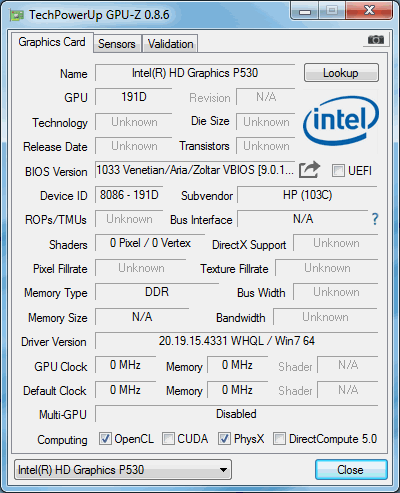The width and height of the screenshot is (400, 493).
Task: Click the GPU field showing 191D
Action: point(134,97)
